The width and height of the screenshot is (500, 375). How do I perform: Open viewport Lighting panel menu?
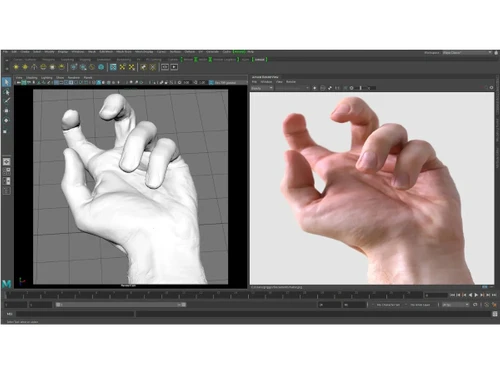tap(47, 78)
